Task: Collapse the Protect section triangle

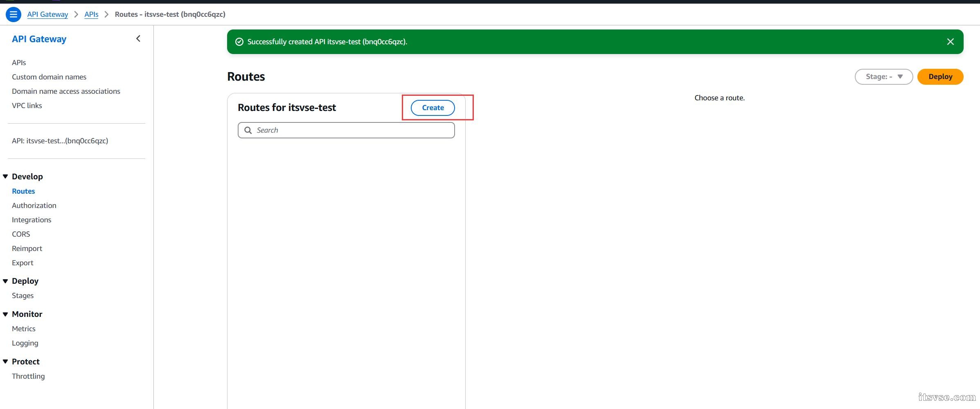Action: click(5, 362)
